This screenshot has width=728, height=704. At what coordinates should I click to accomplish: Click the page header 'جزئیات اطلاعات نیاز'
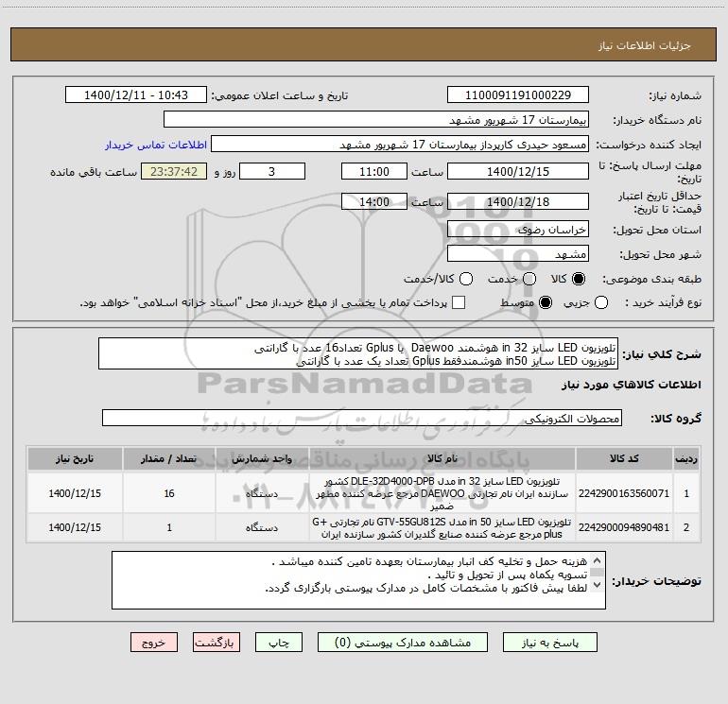(645, 45)
